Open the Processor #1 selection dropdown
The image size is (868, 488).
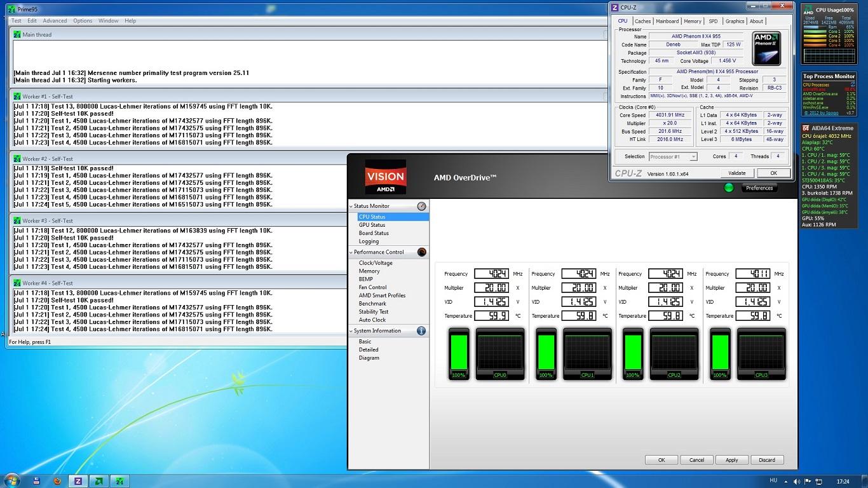pos(672,156)
